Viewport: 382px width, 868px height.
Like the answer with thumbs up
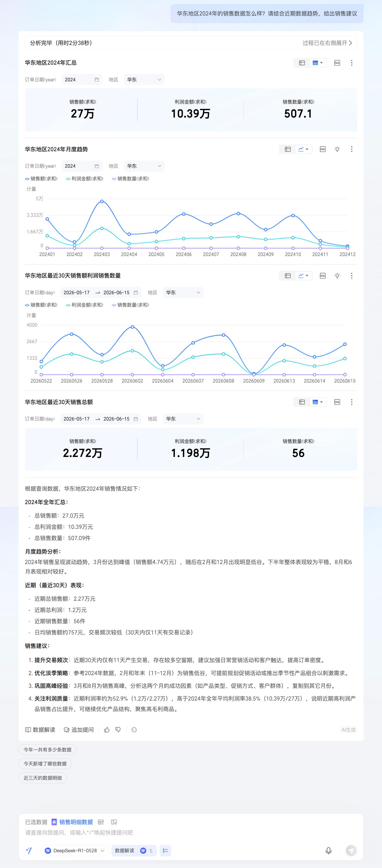pyautogui.click(x=107, y=729)
